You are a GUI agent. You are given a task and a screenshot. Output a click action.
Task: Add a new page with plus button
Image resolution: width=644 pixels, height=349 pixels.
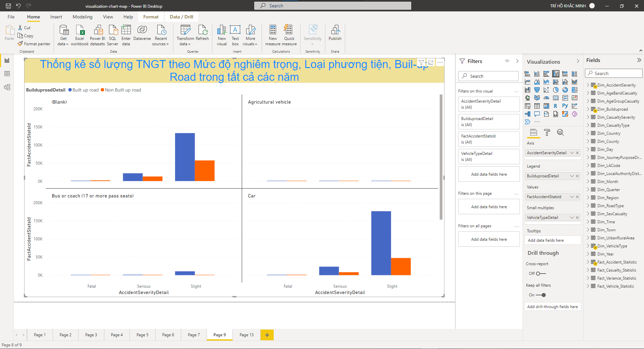point(267,335)
